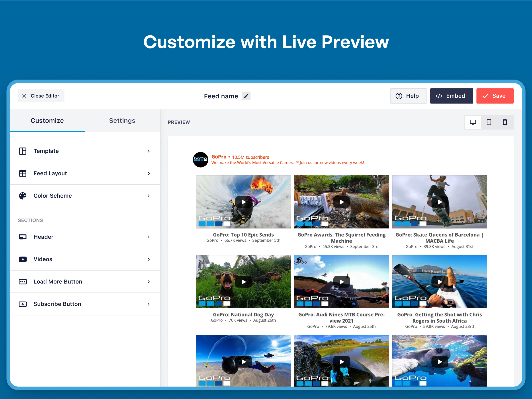Play the Chris Rogers South Africa video
The width and height of the screenshot is (532, 399).
tap(440, 282)
